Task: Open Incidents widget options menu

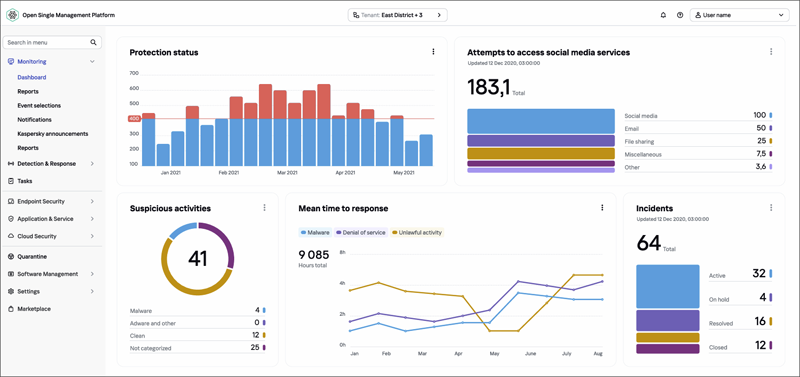Action: 771,208
